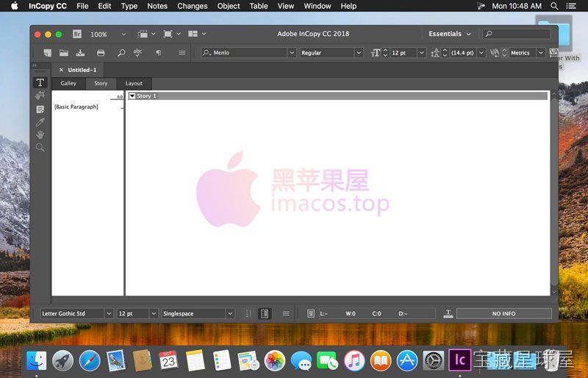This screenshot has width=588, height=378.
Task: Select the Hand tool
Action: 40,135
